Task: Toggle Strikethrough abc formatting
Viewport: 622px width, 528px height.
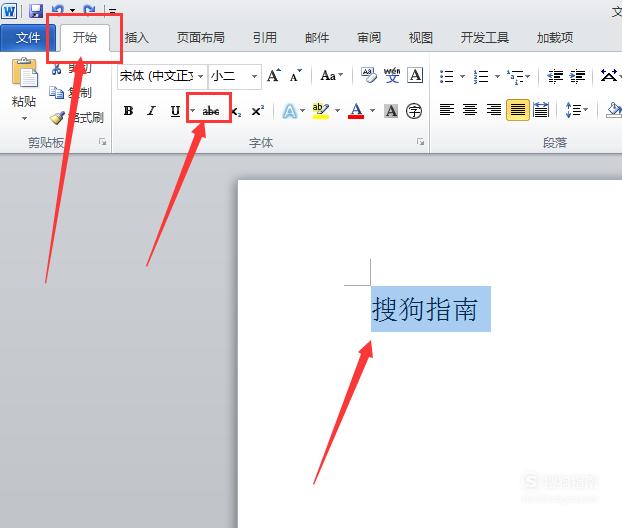Action: tap(211, 111)
